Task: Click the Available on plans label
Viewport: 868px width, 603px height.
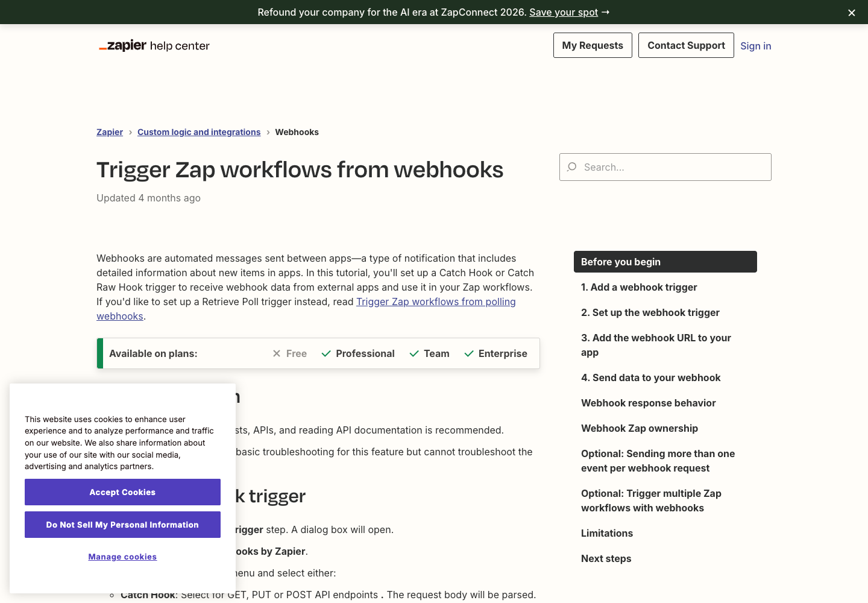Action: pyautogui.click(x=153, y=353)
